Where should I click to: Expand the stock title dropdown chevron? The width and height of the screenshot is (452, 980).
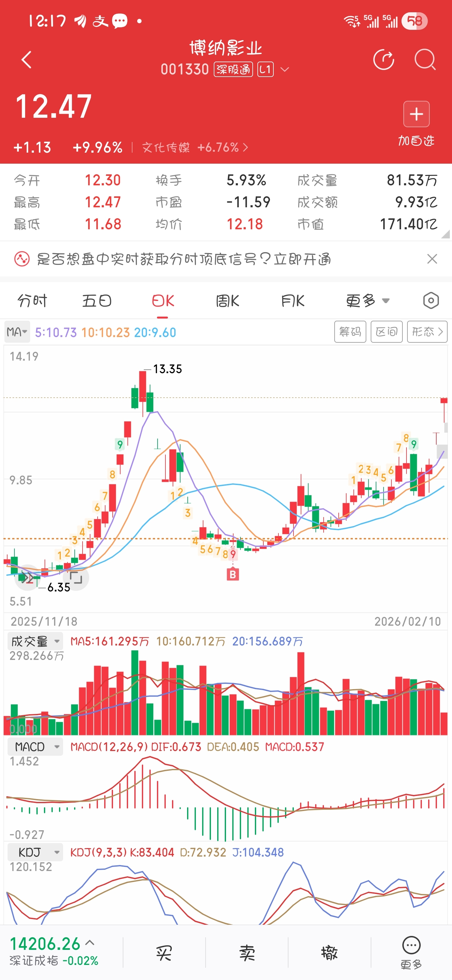coord(284,70)
